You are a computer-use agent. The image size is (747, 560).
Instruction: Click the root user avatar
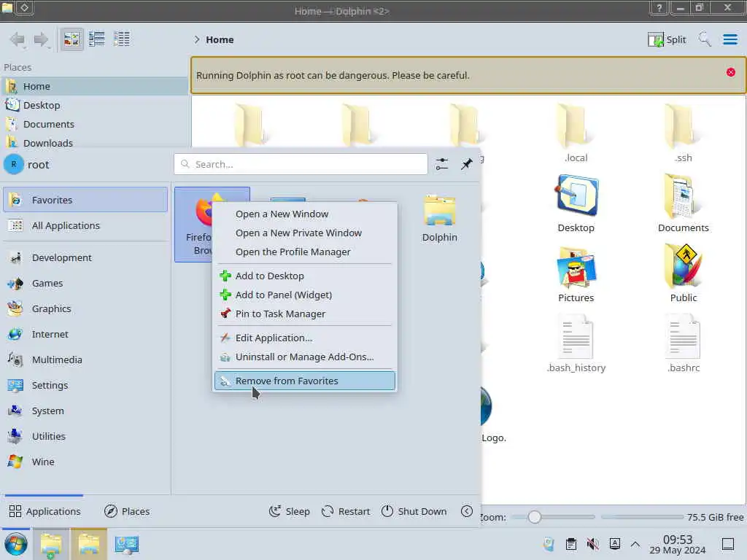point(14,164)
